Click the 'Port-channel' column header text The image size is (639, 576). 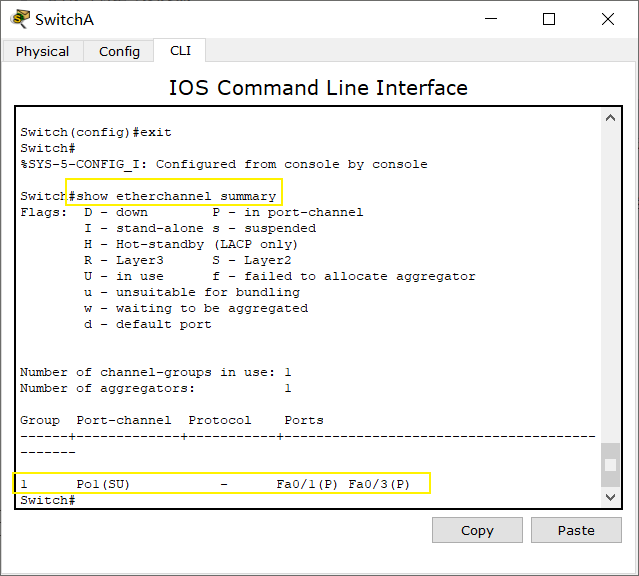124,420
